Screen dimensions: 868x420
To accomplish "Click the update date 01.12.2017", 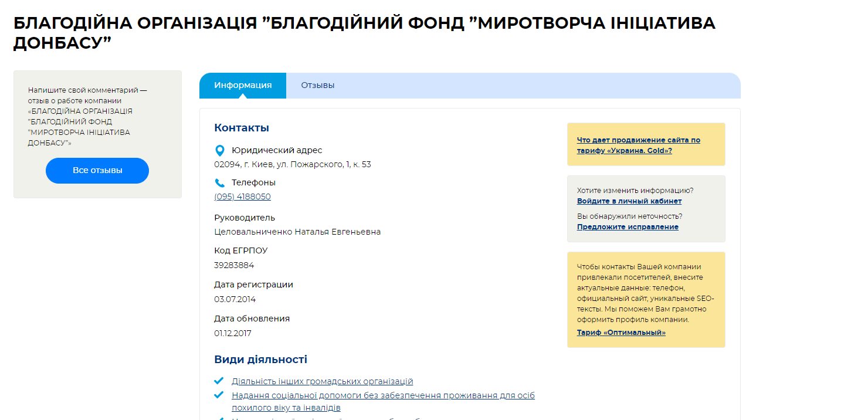I will click(x=233, y=333).
